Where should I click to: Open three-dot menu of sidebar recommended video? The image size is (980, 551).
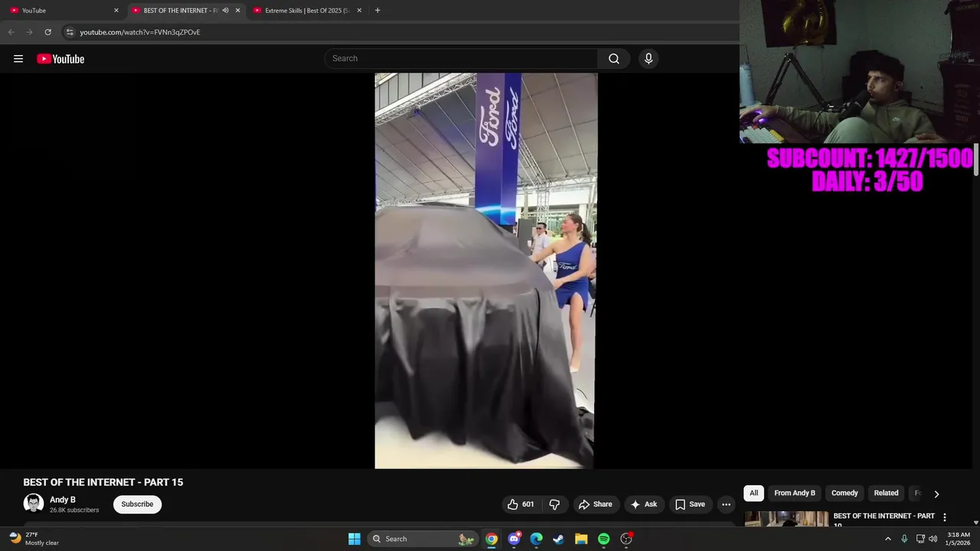point(944,517)
